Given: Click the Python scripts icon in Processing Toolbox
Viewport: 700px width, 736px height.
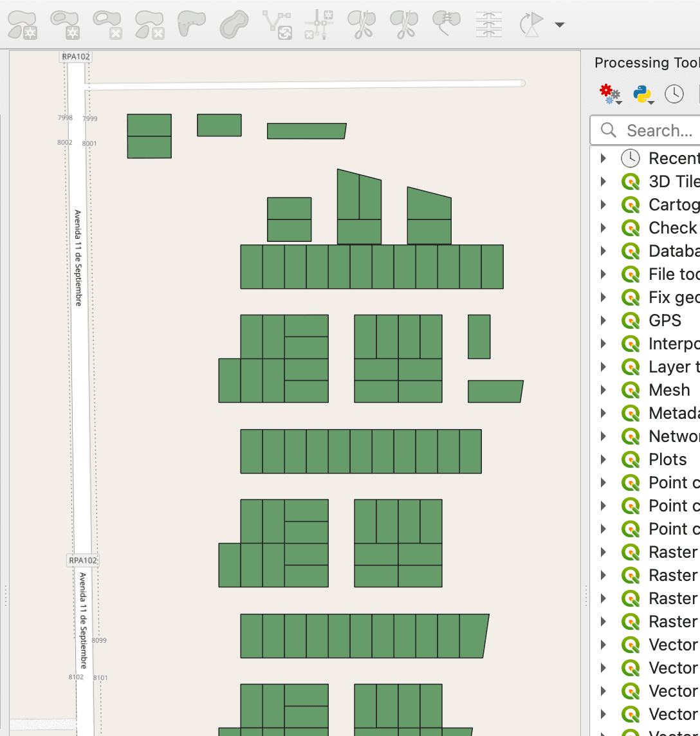Looking at the screenshot, I should point(640,94).
